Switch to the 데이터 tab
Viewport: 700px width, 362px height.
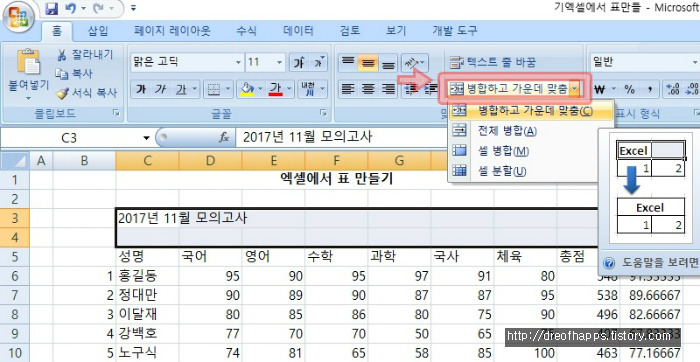298,31
